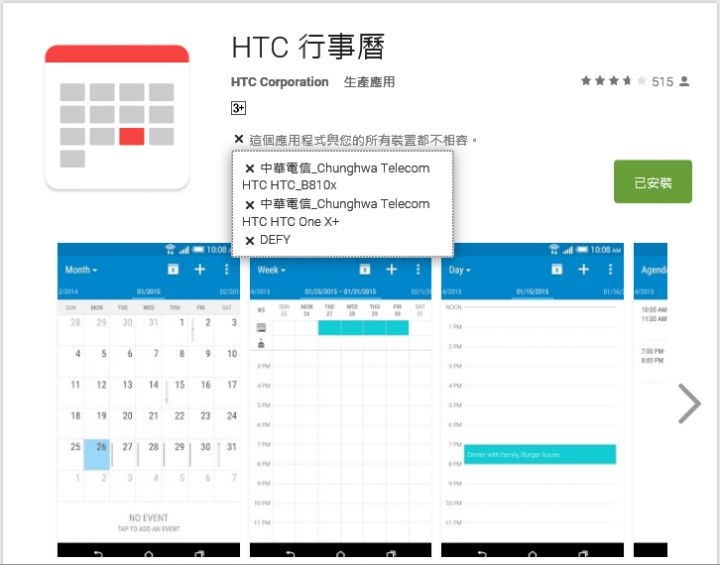The height and width of the screenshot is (565, 720).
Task: Open overflow menu in Week screenshot
Action: click(418, 269)
